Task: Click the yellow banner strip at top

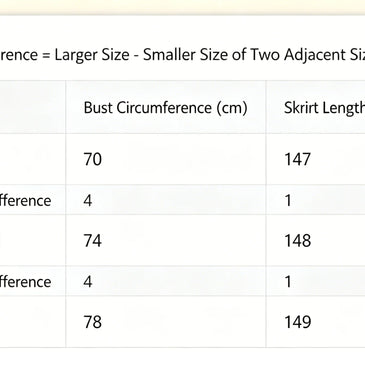Action: pyautogui.click(x=182, y=7)
